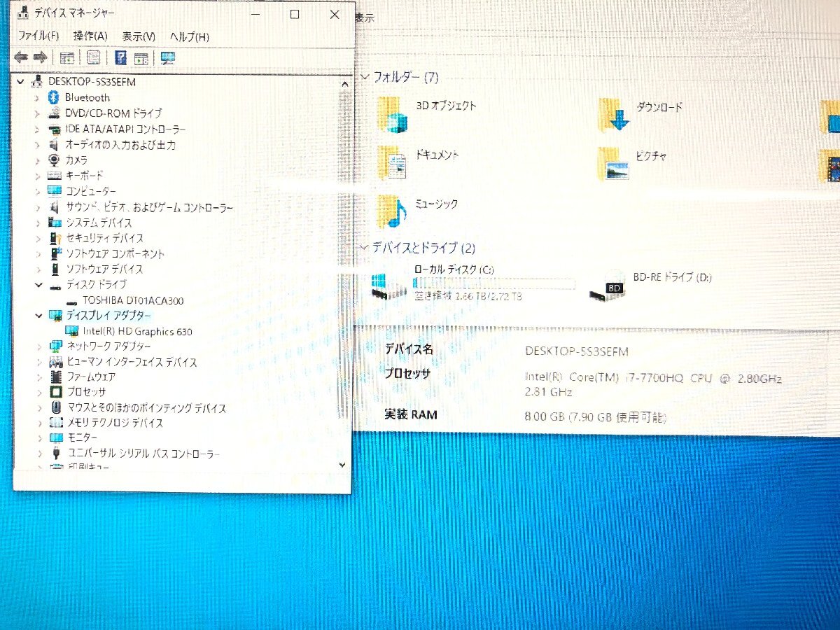Collapse the デバイスとドライブ (2) group chevron

363,248
